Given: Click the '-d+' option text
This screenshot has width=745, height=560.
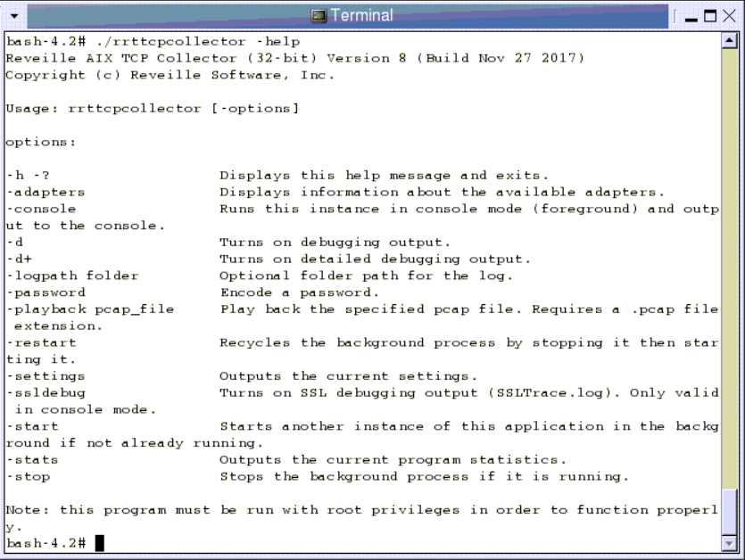Looking at the screenshot, I should pos(19,259).
